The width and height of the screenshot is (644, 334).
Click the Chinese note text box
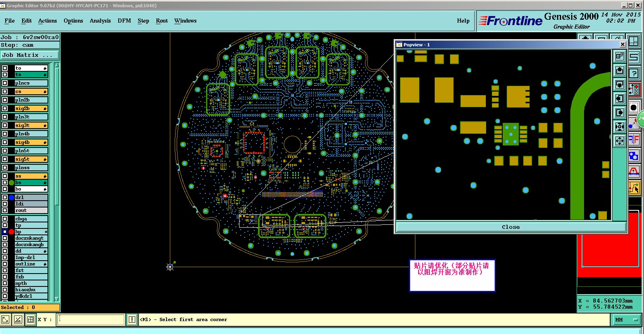coord(452,276)
